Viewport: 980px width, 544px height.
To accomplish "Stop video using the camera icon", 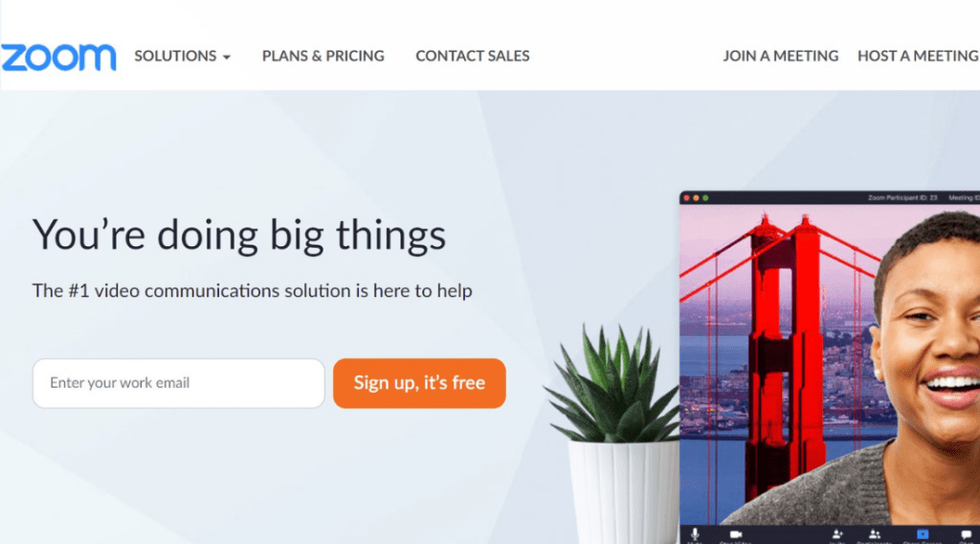I will 736,534.
